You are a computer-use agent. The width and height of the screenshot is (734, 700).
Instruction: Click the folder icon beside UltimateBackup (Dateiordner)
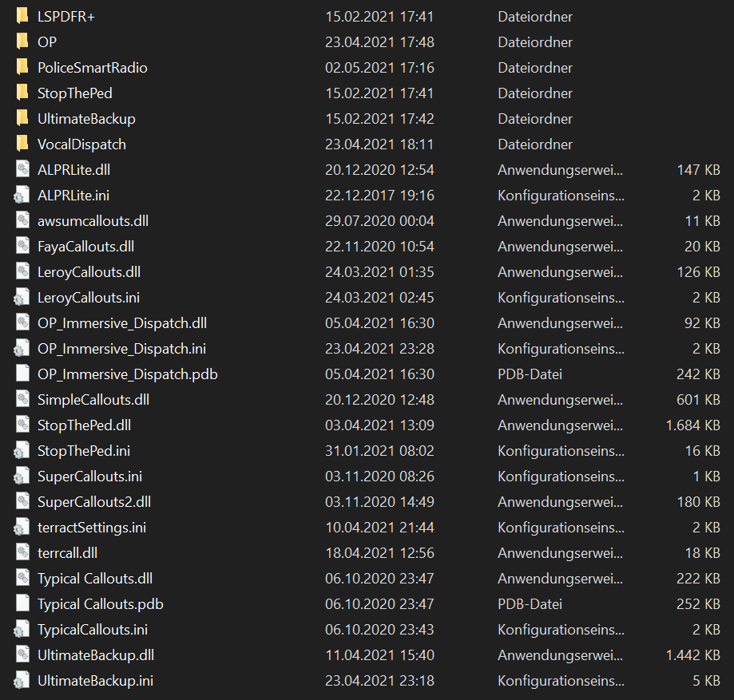pyautogui.click(x=22, y=118)
